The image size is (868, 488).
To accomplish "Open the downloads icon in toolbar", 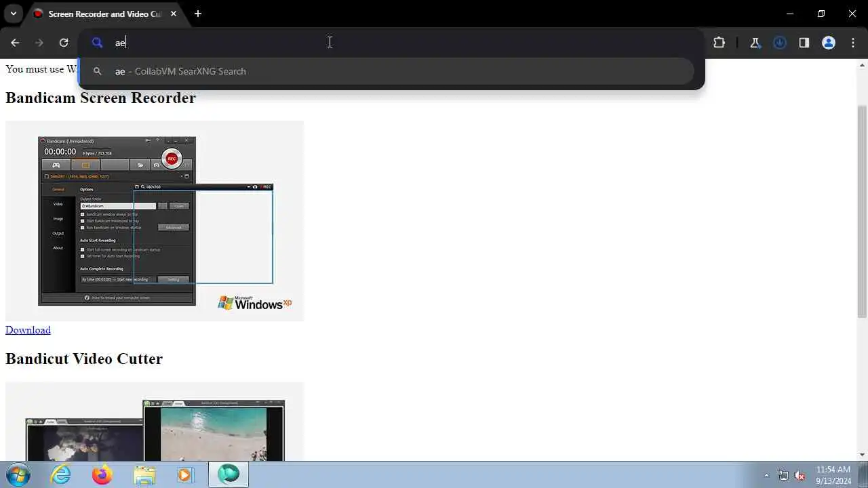I will (780, 43).
